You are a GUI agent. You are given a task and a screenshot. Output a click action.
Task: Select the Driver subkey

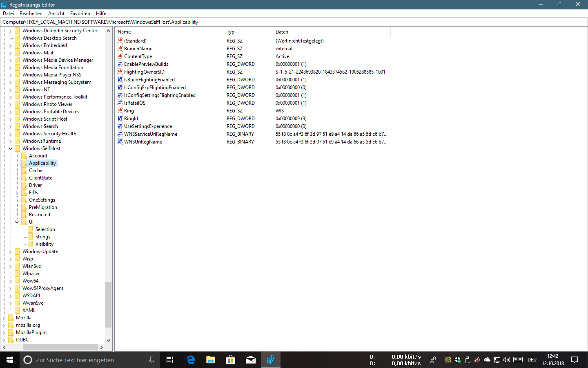click(35, 185)
